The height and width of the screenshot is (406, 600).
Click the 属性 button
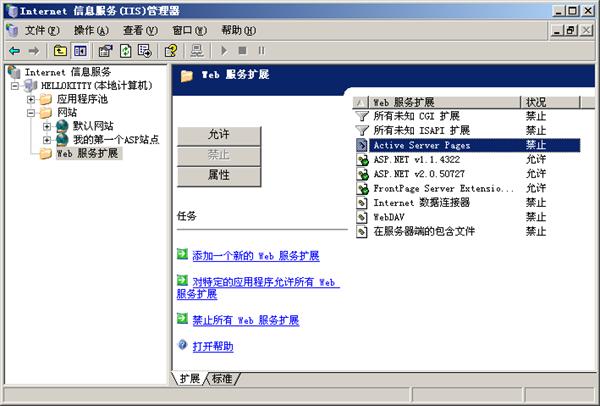(219, 176)
